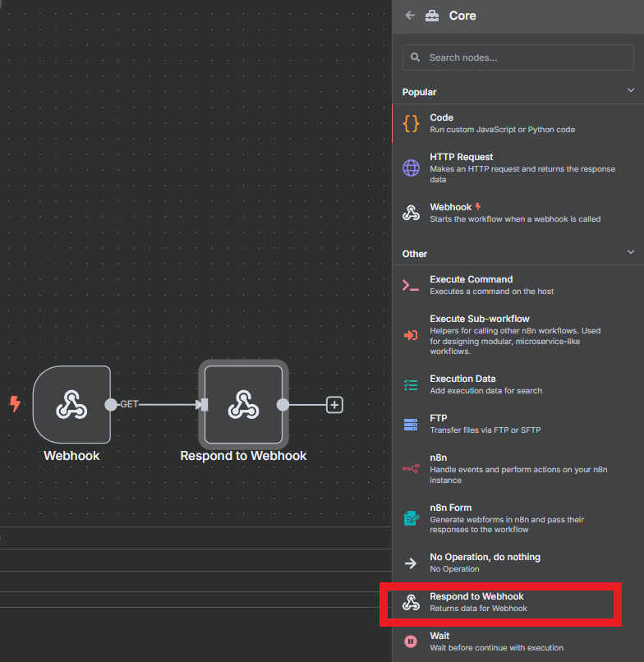Click the n8n Form icon
Screen dimensions: 644x662
[x=412, y=518]
